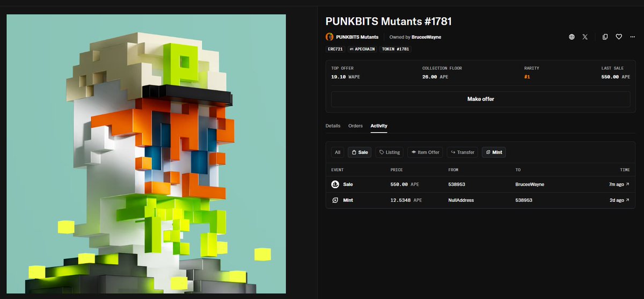This screenshot has width=644, height=299.
Task: Open the X (Twitter) share icon
Action: coord(585,37)
